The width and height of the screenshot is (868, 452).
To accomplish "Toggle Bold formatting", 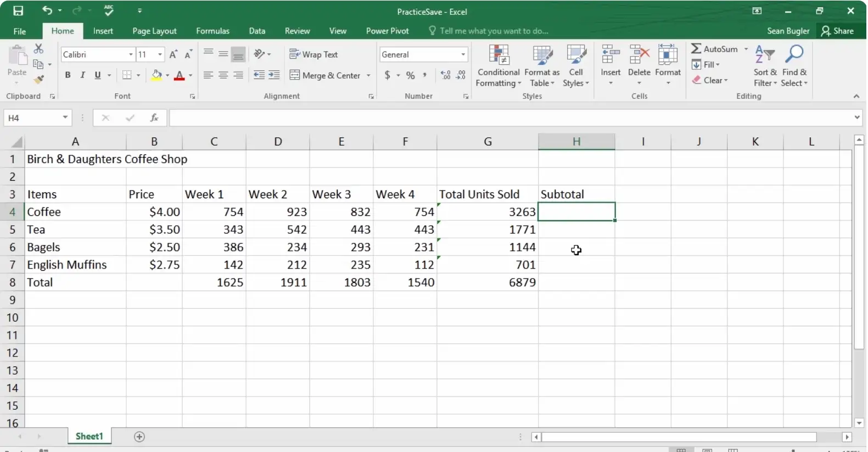I will [x=68, y=75].
